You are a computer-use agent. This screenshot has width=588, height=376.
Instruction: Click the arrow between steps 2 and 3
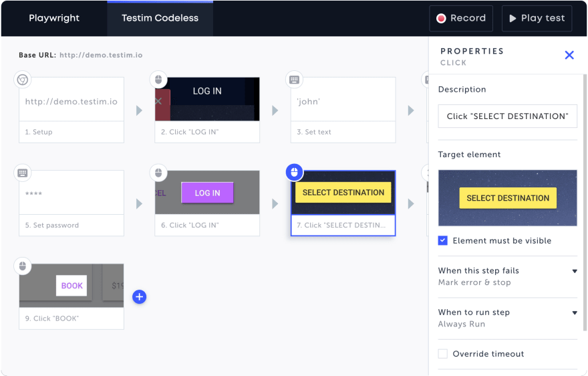coord(275,110)
